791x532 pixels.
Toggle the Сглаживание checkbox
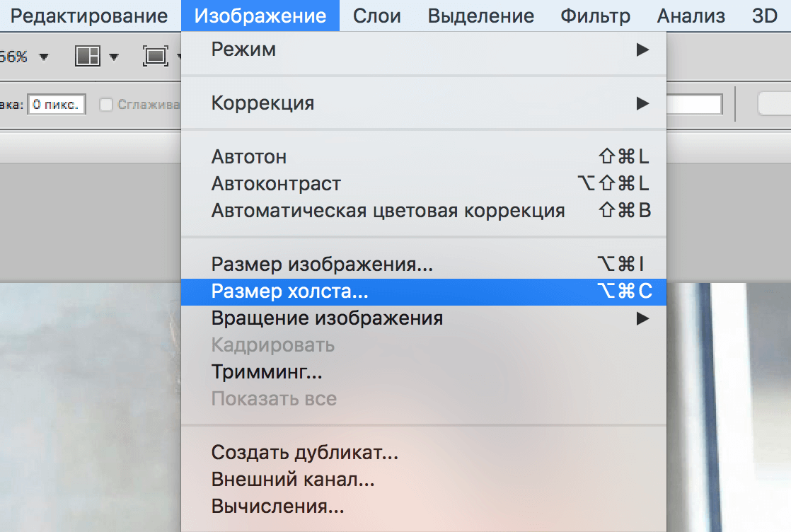click(105, 103)
